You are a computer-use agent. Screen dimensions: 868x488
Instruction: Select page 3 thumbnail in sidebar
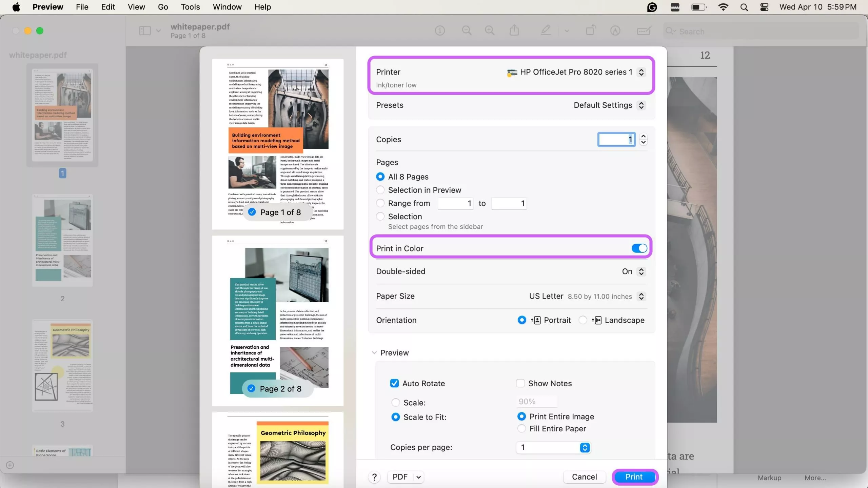pyautogui.click(x=62, y=366)
